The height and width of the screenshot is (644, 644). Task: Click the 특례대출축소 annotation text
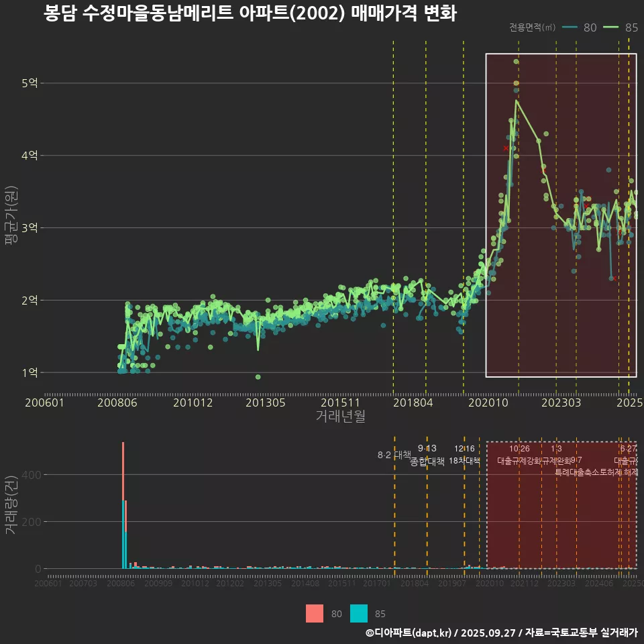[578, 472]
